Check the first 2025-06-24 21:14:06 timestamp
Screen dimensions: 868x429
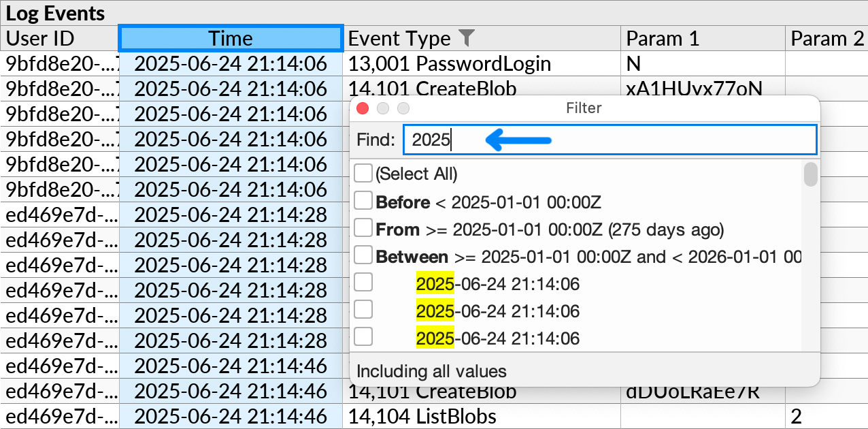(x=363, y=282)
